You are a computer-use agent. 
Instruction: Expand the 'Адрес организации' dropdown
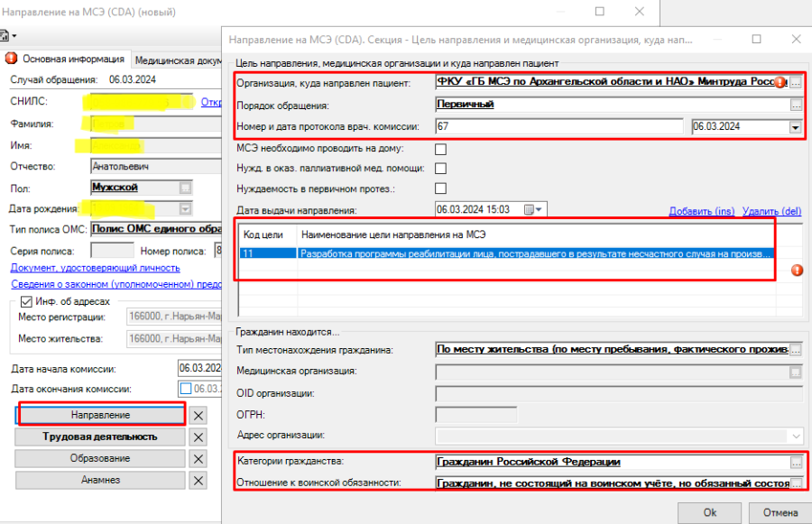(x=794, y=435)
